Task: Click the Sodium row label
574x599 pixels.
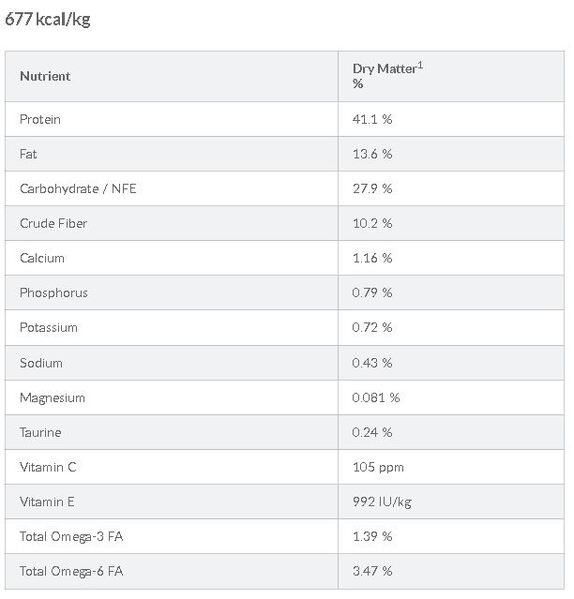Action: click(x=41, y=363)
